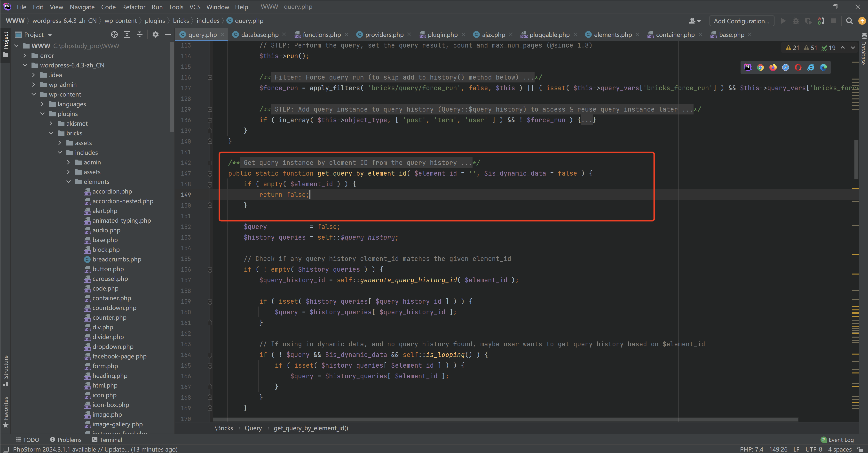Click Add Configuration button

pos(741,21)
